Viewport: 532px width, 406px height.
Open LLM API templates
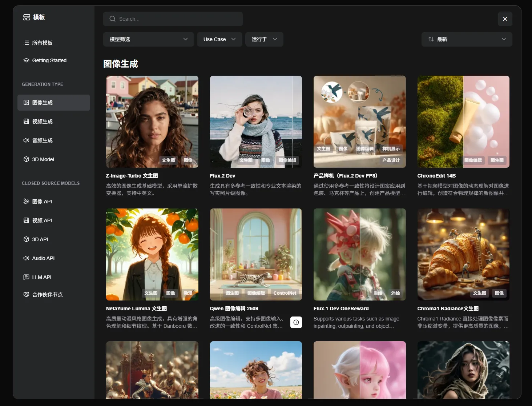click(54, 277)
